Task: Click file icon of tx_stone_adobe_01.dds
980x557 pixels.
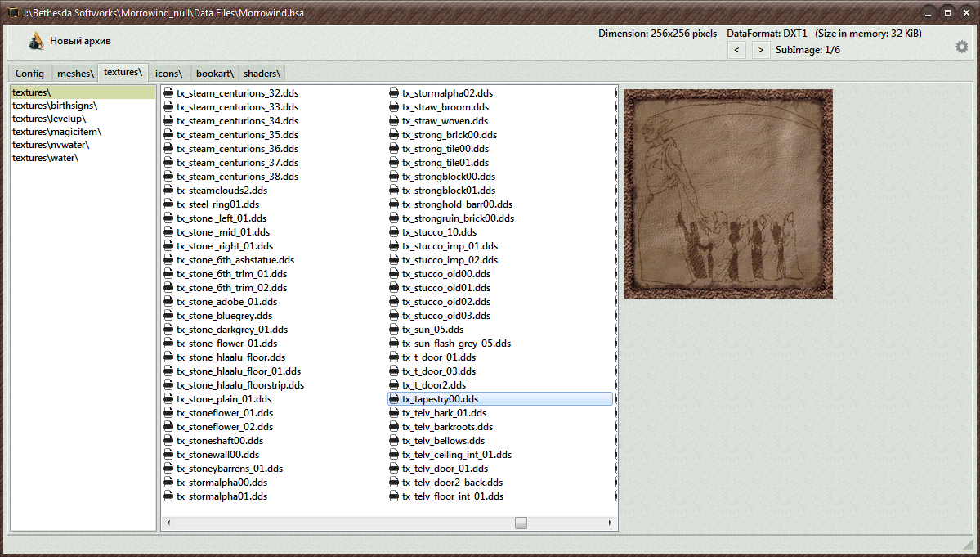Action: pos(168,302)
